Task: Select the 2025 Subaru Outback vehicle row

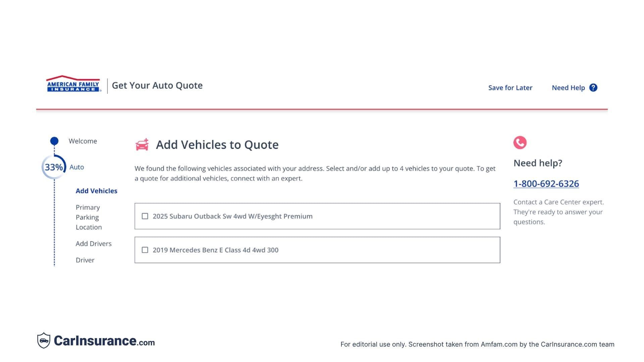Action: (x=318, y=217)
